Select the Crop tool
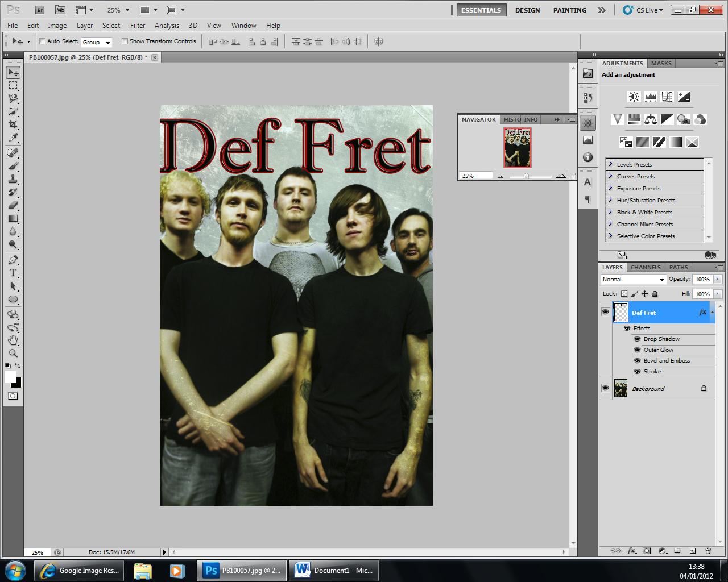The image size is (728, 582). [x=13, y=124]
